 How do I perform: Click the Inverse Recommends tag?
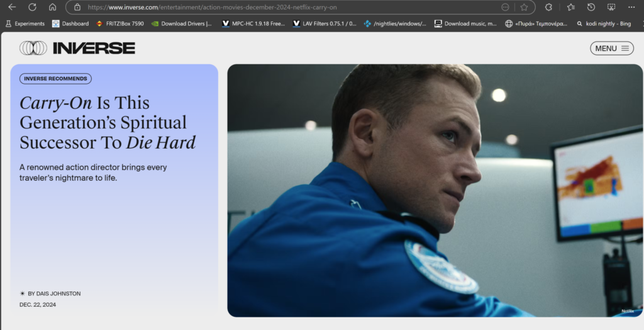(x=55, y=79)
